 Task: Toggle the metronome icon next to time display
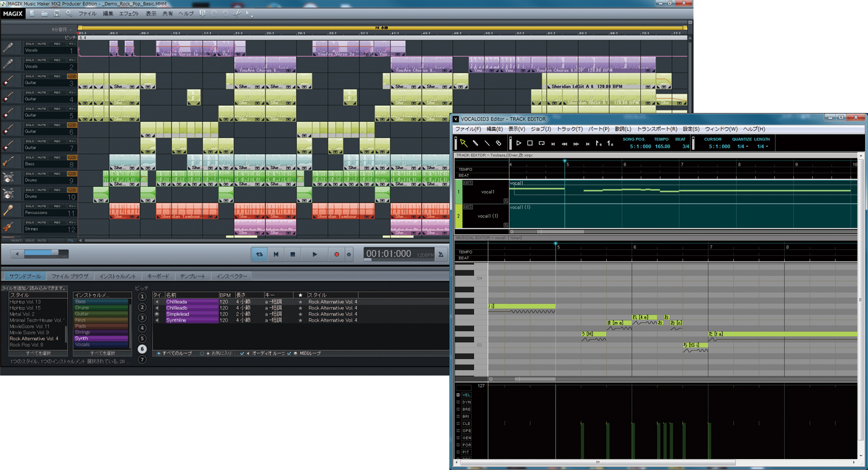point(441,254)
